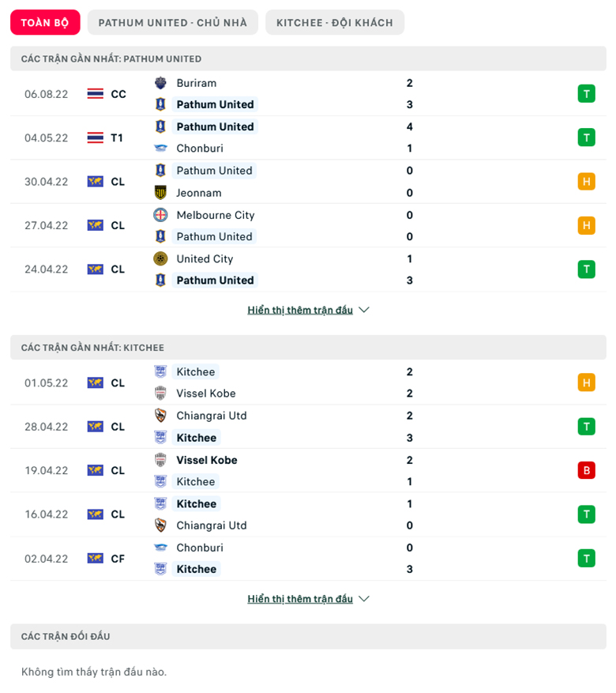Open Hiển thị thêm trận đấu link under Kitchee

(300, 599)
